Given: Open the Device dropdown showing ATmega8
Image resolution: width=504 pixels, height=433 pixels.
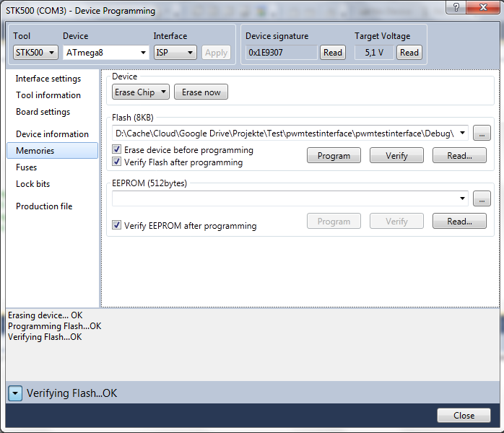Looking at the screenshot, I should coord(106,53).
